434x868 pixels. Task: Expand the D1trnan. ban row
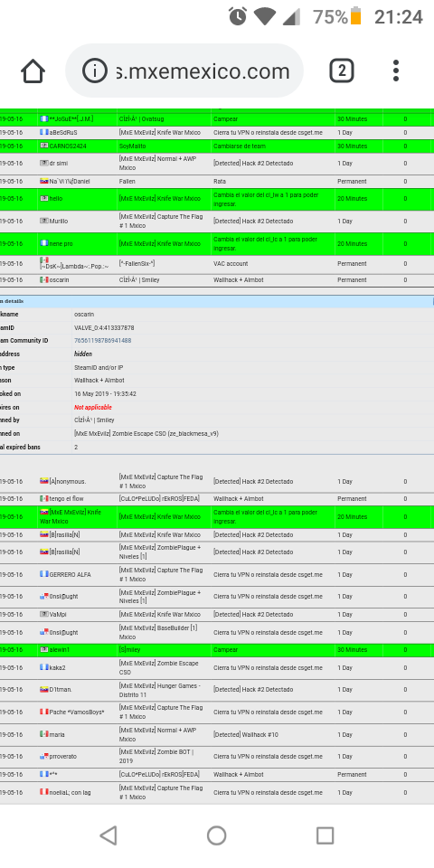(x=217, y=690)
